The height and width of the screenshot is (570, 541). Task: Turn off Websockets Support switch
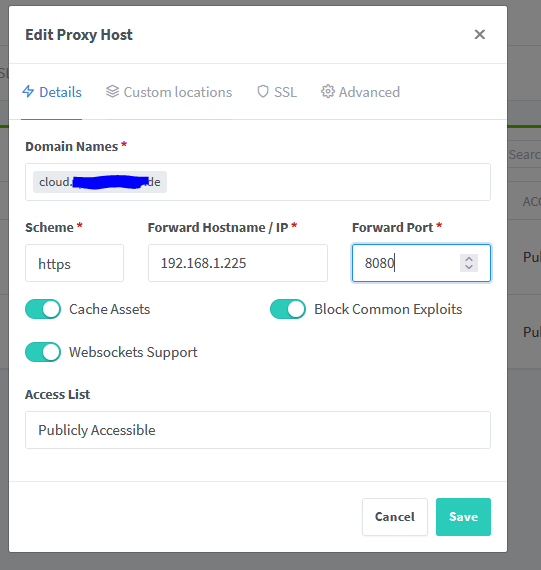[43, 352]
